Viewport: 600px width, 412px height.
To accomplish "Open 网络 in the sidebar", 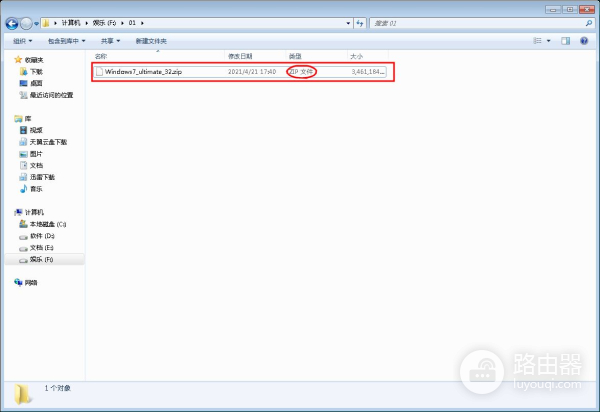I will pos(26,283).
